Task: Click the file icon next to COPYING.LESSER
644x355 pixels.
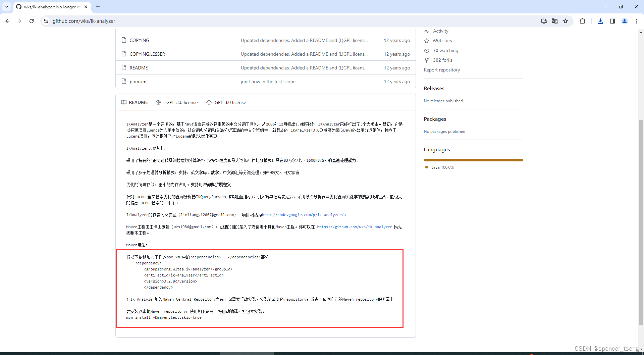Action: click(124, 54)
